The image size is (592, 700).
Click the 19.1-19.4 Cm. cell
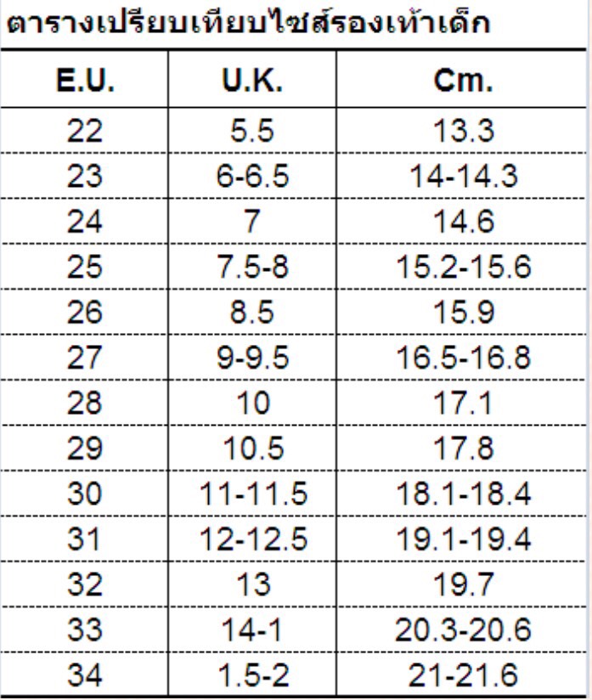point(461,538)
